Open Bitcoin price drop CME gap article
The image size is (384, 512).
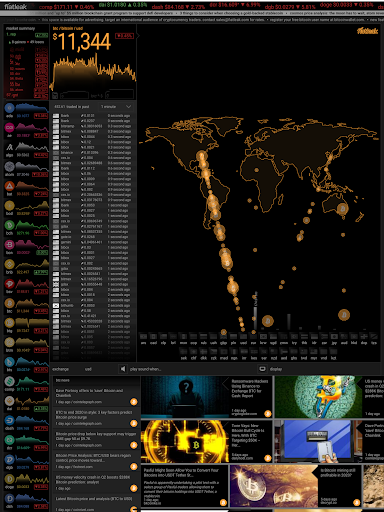coord(96,439)
